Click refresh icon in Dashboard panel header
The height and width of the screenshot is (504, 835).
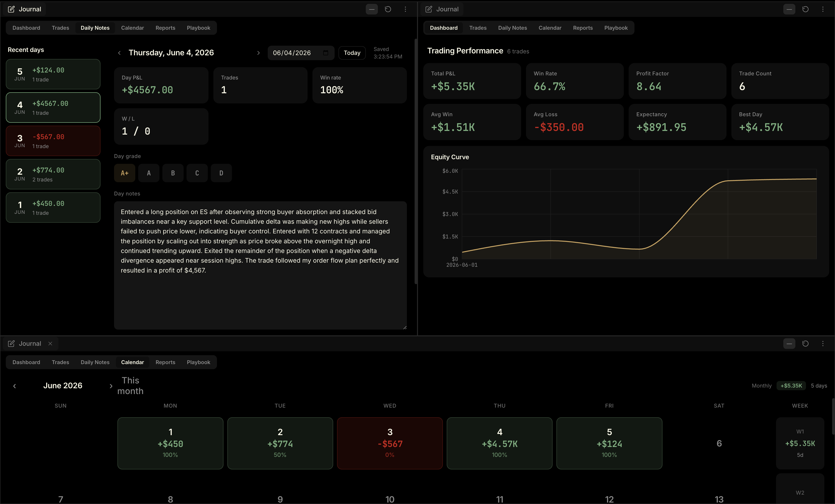pyautogui.click(x=806, y=9)
